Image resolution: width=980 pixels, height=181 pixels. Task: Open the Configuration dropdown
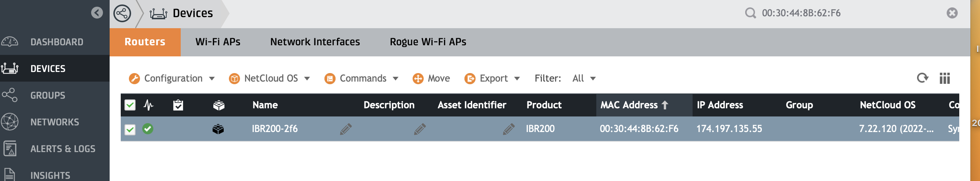172,79
